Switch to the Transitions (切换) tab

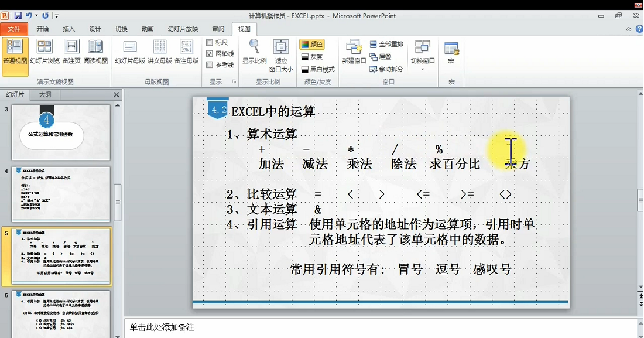pyautogui.click(x=121, y=29)
